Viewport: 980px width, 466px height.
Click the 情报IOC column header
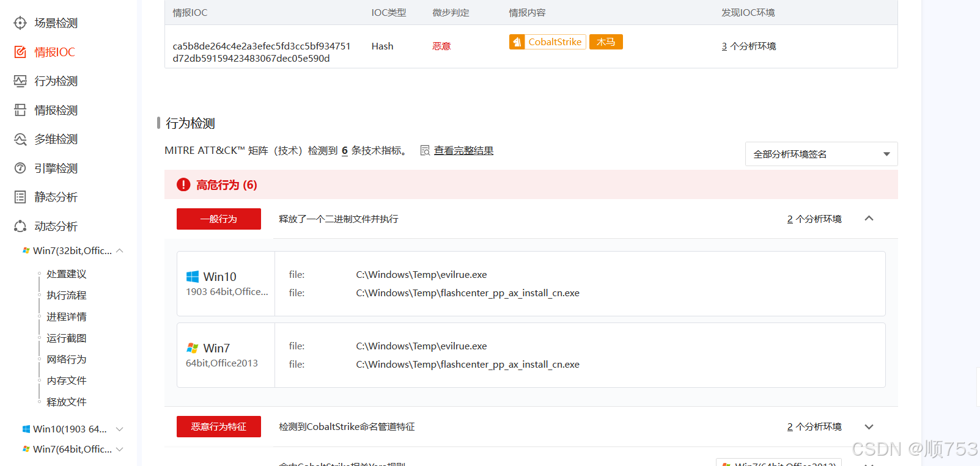[190, 13]
